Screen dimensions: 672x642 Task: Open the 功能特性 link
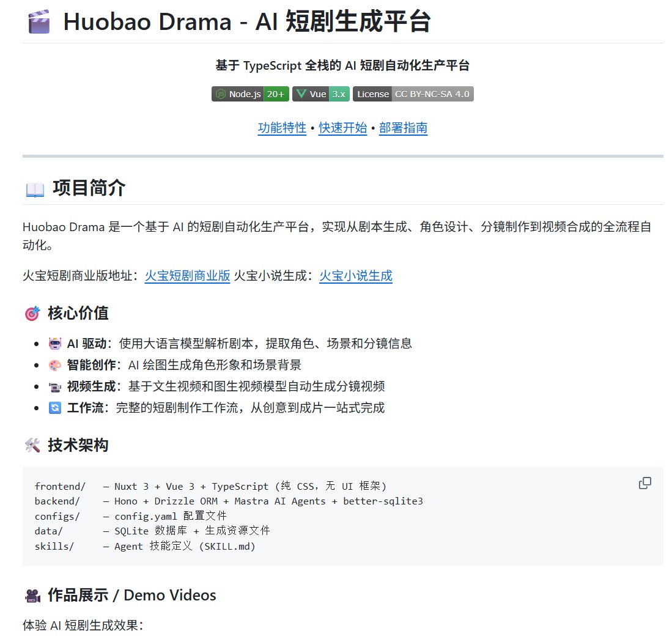(282, 128)
